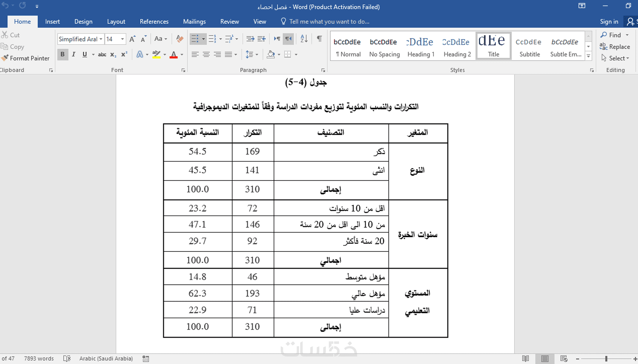This screenshot has height=364, width=638.
Task: Increase paragraph indent
Action: [x=262, y=39]
